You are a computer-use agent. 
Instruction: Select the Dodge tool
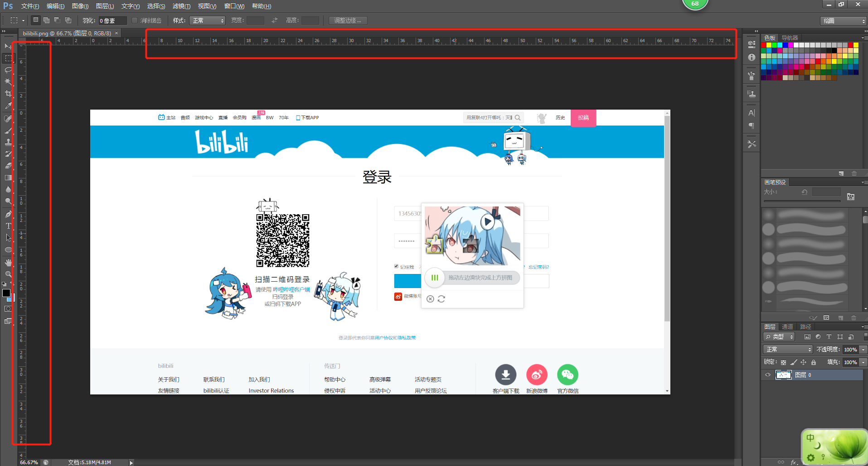(x=8, y=201)
